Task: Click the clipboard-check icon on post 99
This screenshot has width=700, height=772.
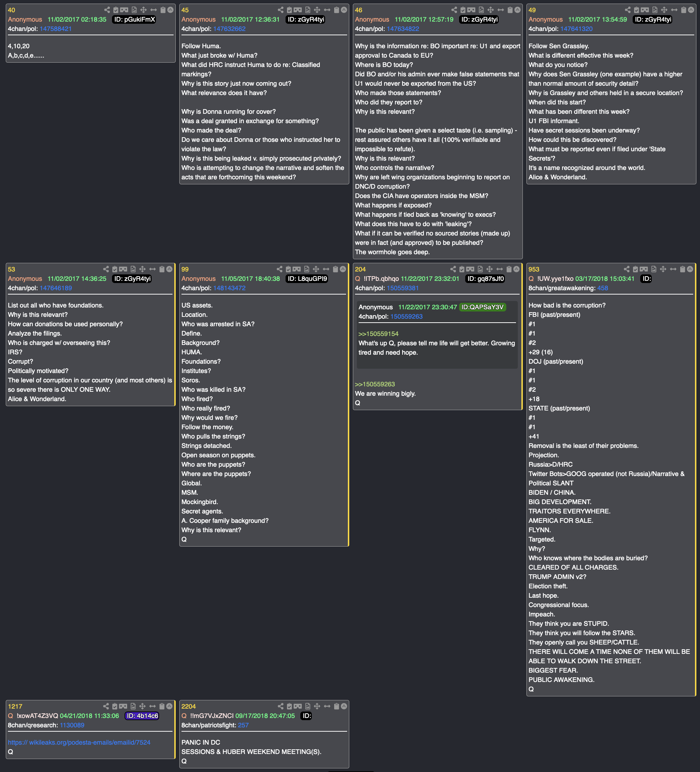Action: (288, 269)
